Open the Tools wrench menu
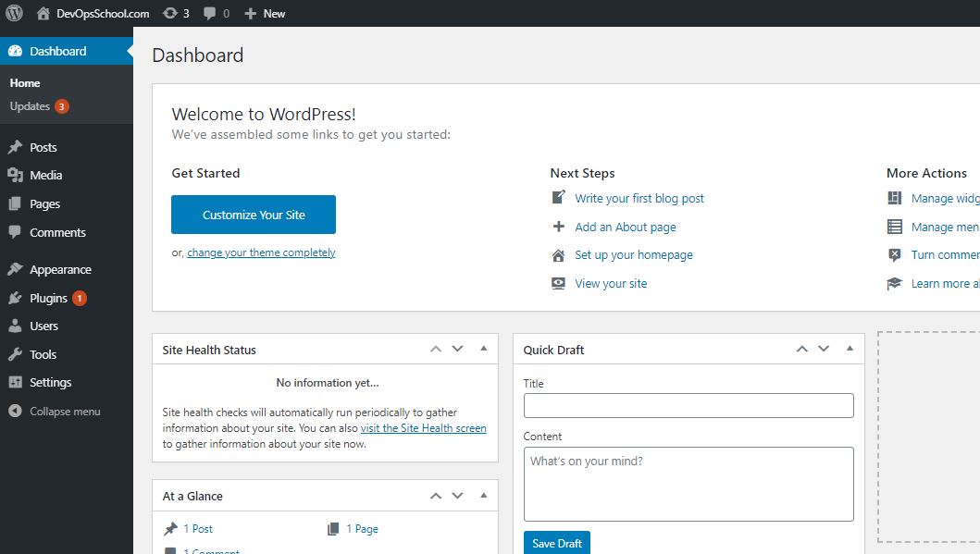The width and height of the screenshot is (980, 554). click(43, 354)
